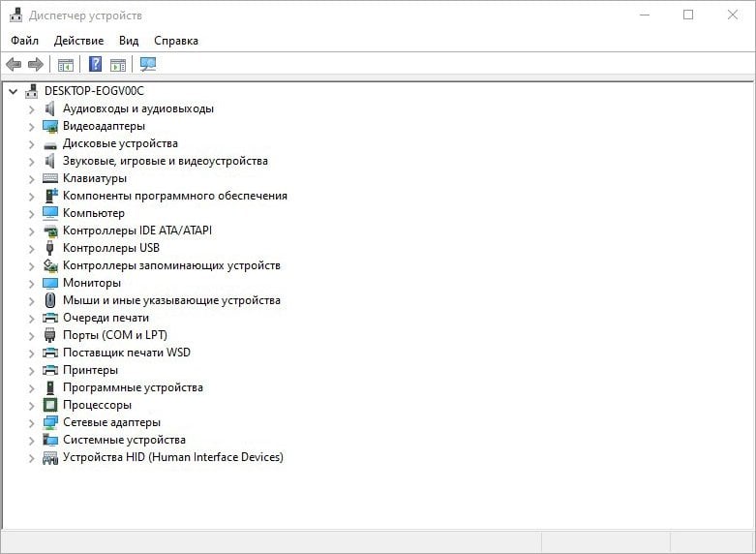756x554 pixels.
Task: Select the Звуковые, игровые и видеоустройства row
Action: (166, 161)
